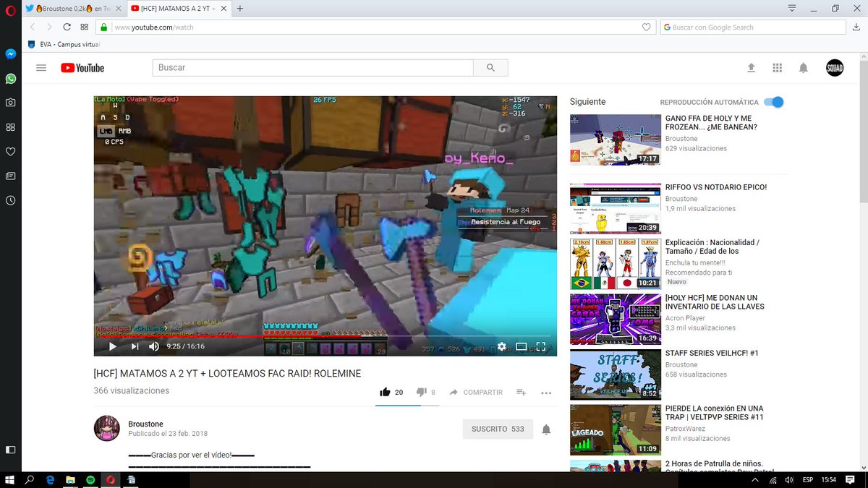The image size is (868, 488).
Task: Open RIFFOO VS NOTDARIO EPICO! video title
Action: (716, 187)
